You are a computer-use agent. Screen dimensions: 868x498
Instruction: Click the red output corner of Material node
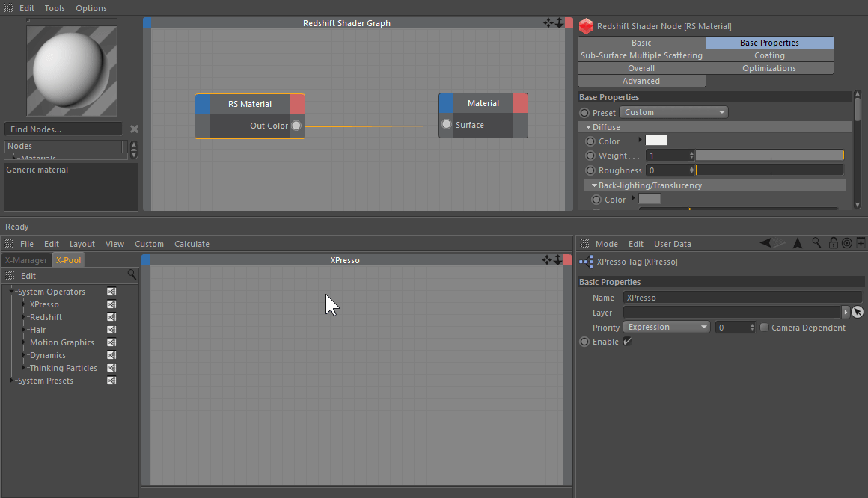(x=520, y=103)
